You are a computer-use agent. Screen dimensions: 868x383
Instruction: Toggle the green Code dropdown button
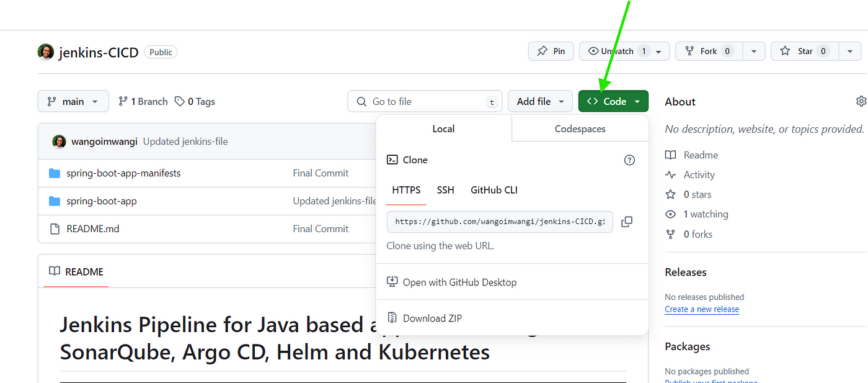[613, 101]
